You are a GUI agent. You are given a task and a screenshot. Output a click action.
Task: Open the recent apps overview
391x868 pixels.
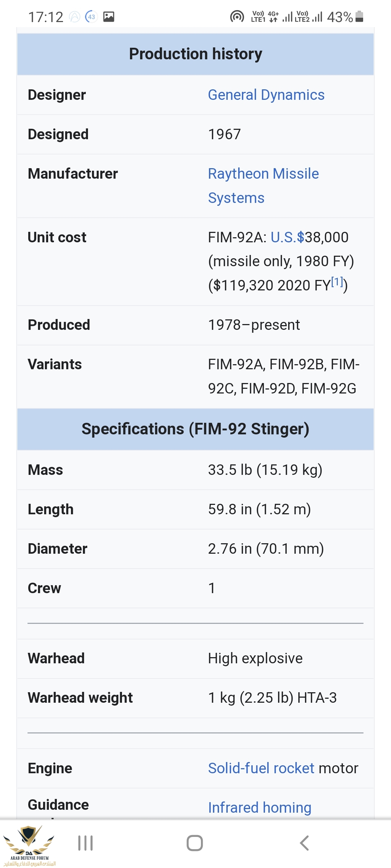(85, 843)
